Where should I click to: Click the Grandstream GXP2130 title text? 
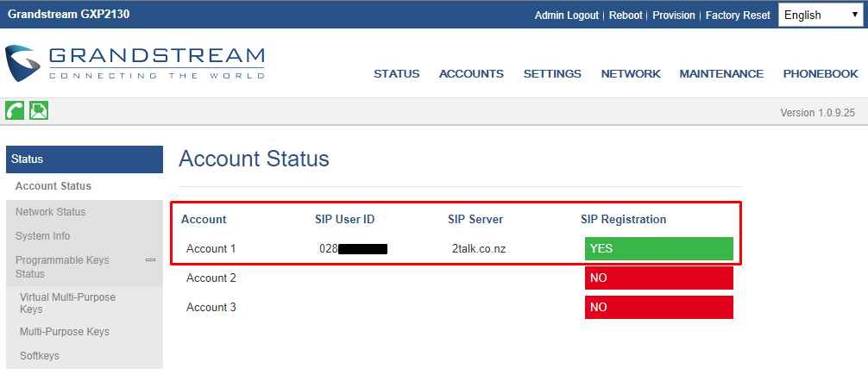click(x=69, y=15)
